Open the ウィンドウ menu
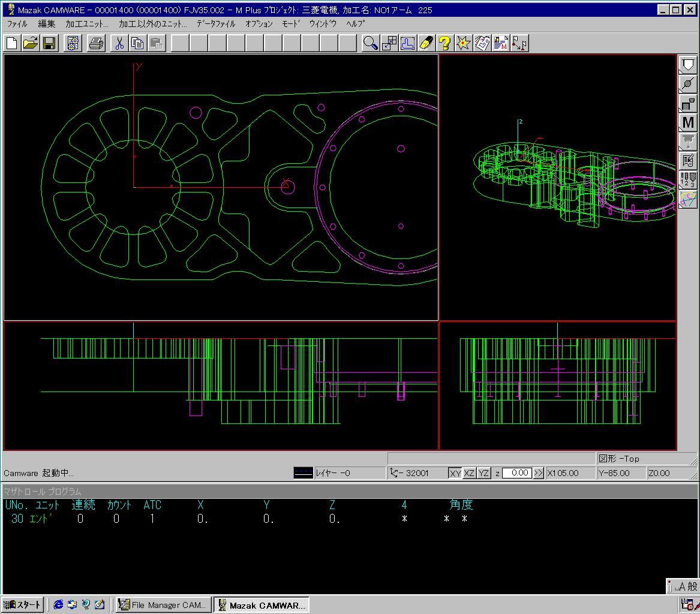 [x=323, y=24]
